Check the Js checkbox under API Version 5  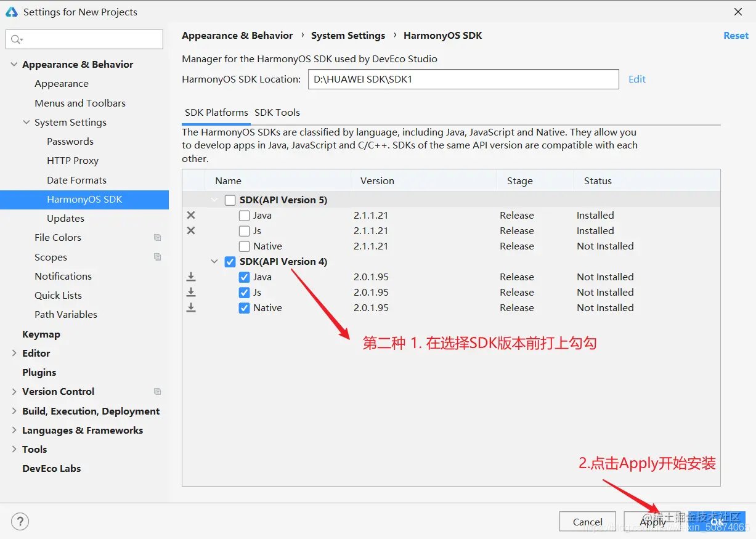point(244,230)
